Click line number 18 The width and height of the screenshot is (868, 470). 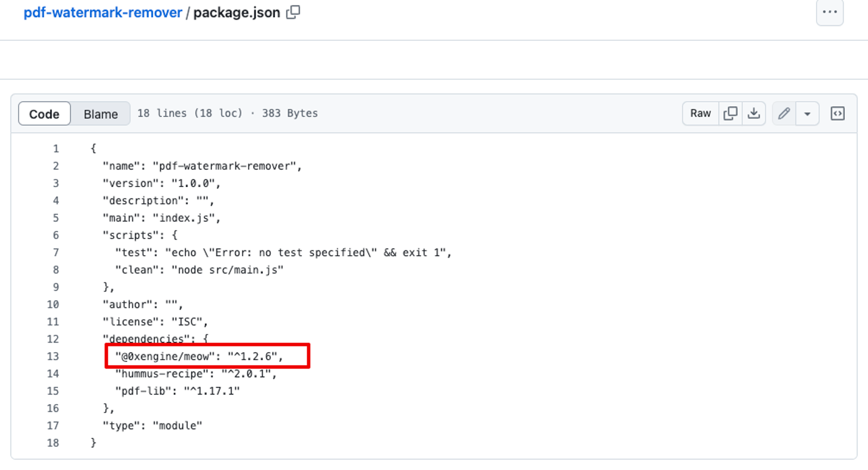(x=53, y=443)
